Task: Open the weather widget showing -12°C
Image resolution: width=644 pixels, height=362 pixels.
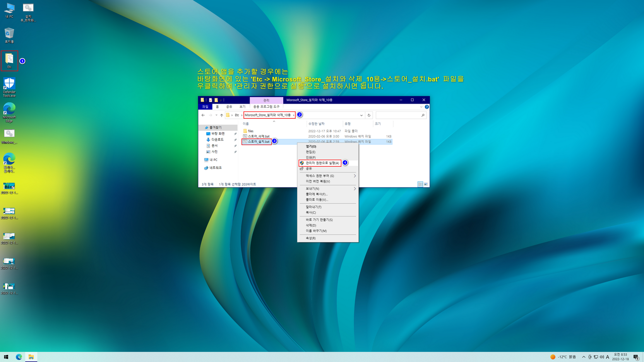Action: point(563,357)
